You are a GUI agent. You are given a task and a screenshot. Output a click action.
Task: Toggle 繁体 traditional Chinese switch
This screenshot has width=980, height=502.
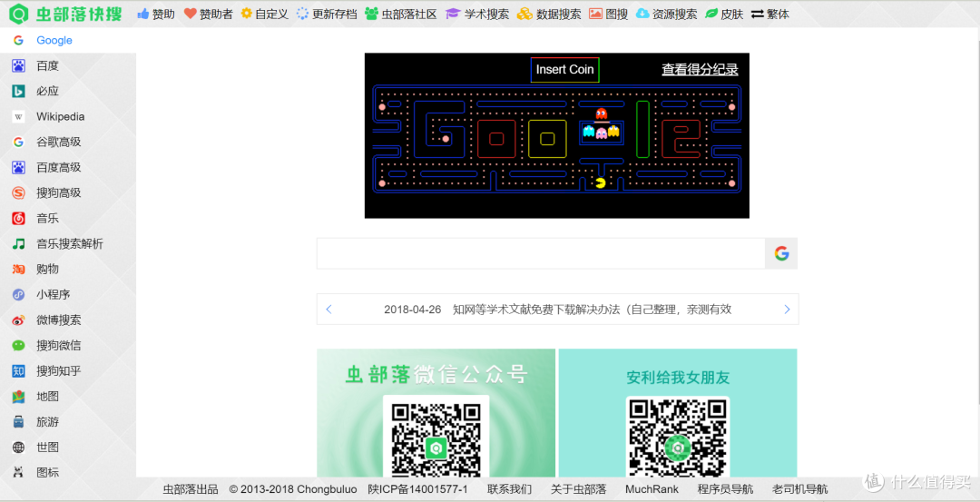tap(770, 14)
